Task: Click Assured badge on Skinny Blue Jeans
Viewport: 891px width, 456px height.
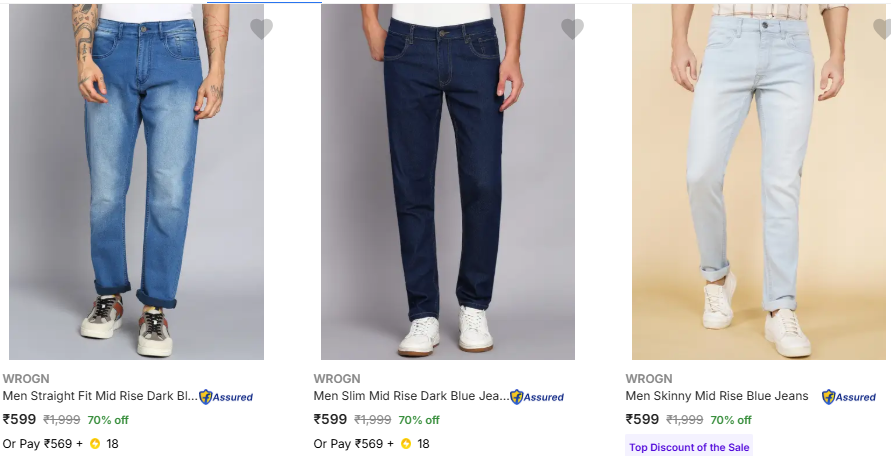Action: 849,397
